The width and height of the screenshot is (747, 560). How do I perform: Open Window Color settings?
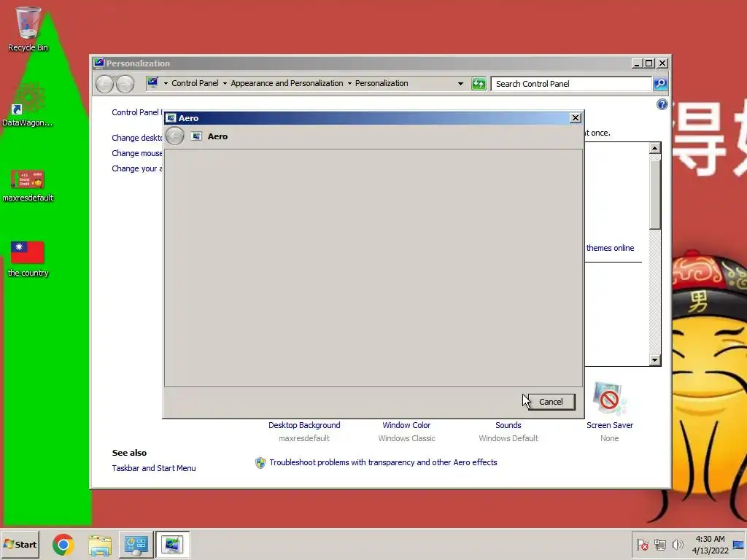406,425
